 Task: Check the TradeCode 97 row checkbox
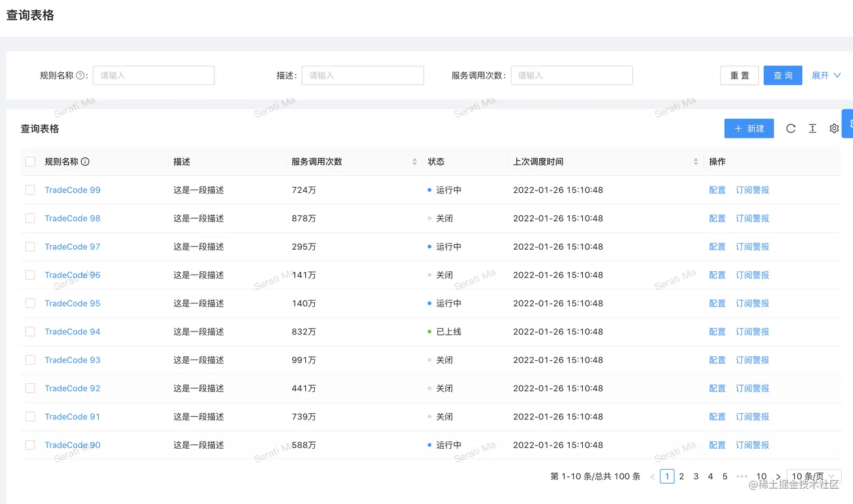tap(30, 247)
